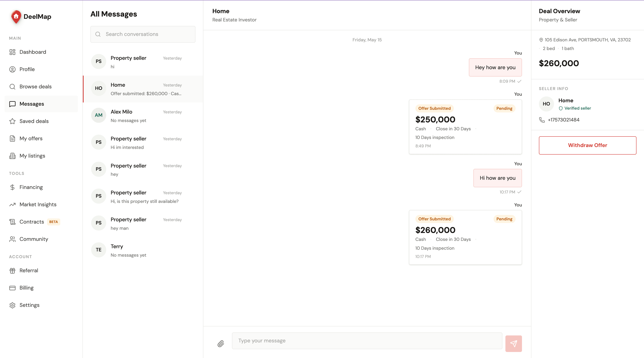Image resolution: width=644 pixels, height=358 pixels.
Task: Click the paperclip attachment icon
Action: (221, 344)
